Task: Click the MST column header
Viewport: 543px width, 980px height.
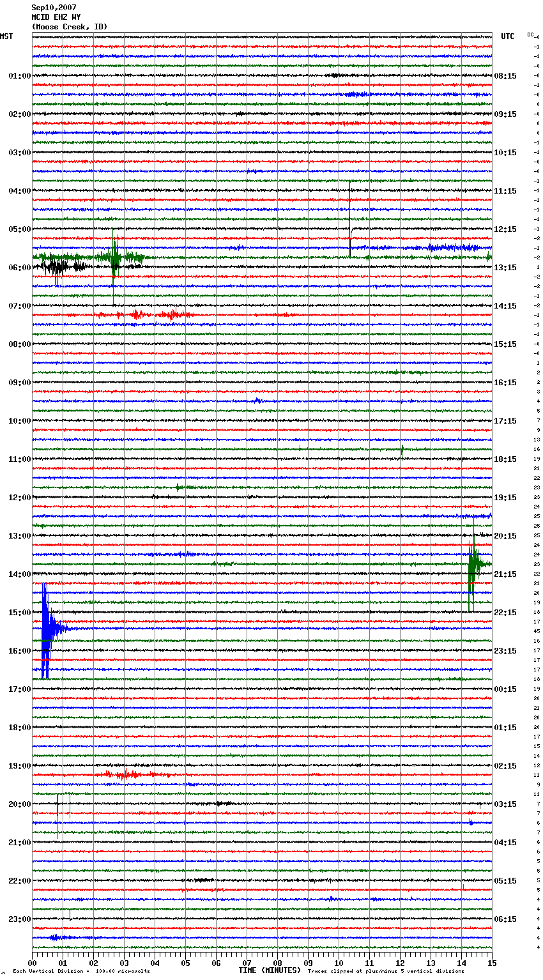Action: click(6, 36)
